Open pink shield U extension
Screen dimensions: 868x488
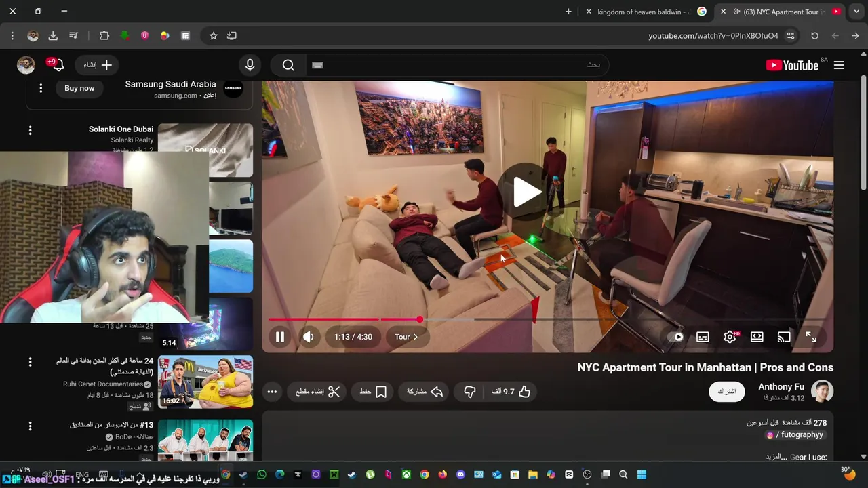pos(144,36)
